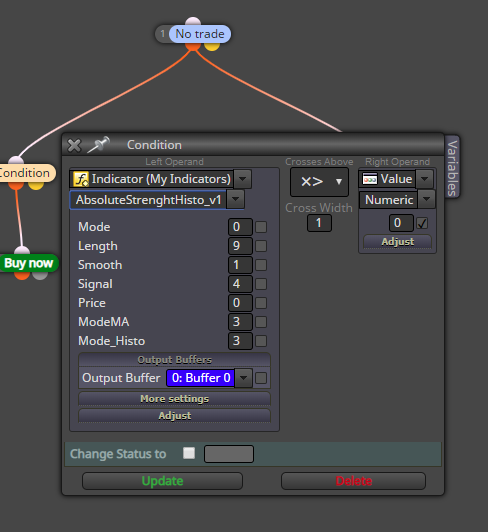Click the Change Status to value box
Viewport: 488px width, 532px height.
click(229, 454)
